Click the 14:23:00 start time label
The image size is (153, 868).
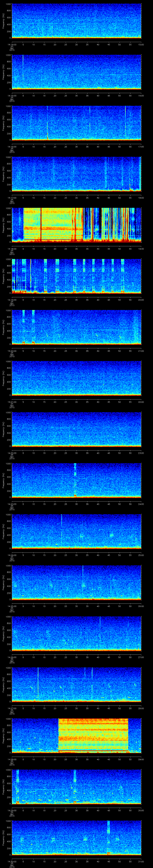point(12,504)
